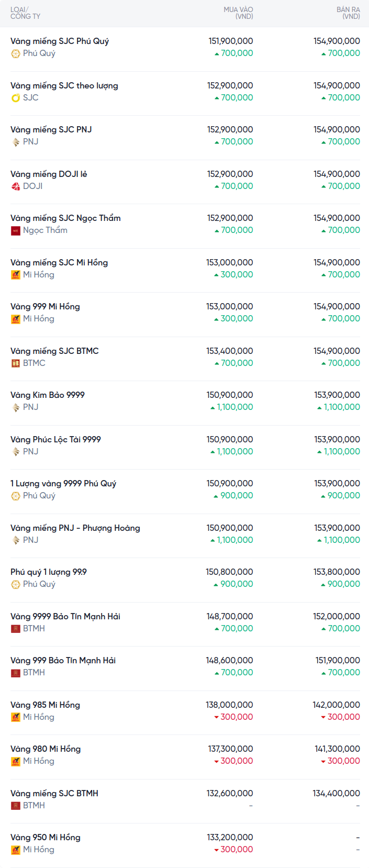The image size is (369, 868).
Task: Click the Ngọc Thẩm logo icon
Action: click(16, 230)
